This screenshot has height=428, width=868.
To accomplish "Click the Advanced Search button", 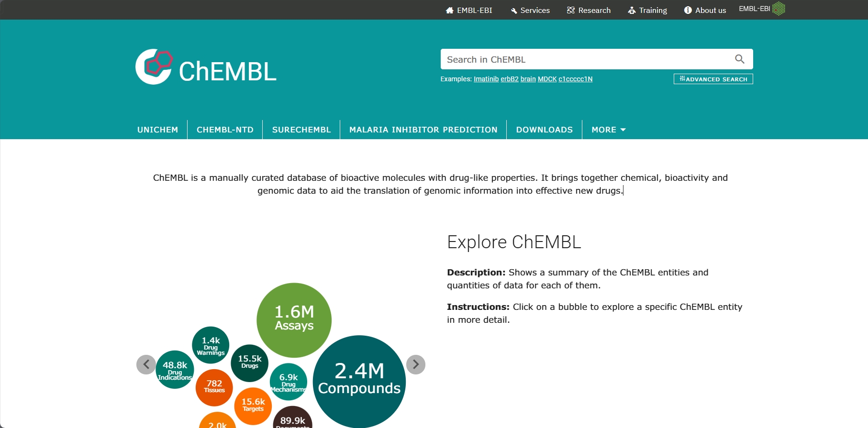I will tap(713, 79).
